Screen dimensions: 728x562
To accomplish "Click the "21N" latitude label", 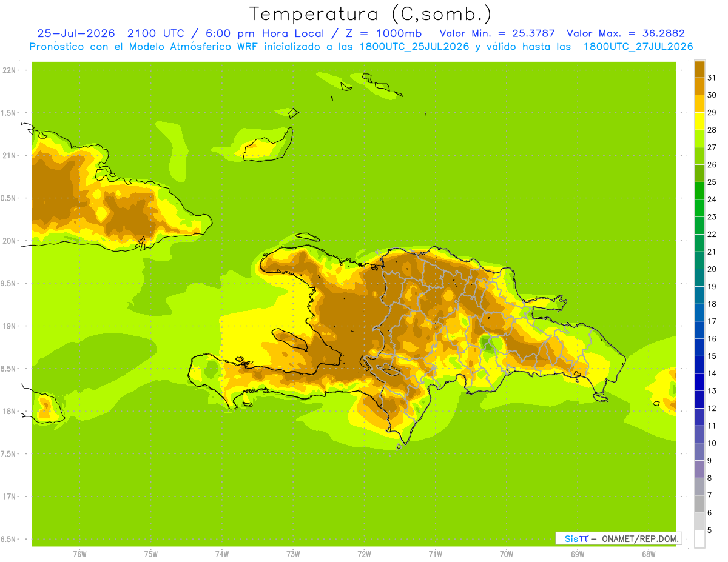I will point(8,156).
